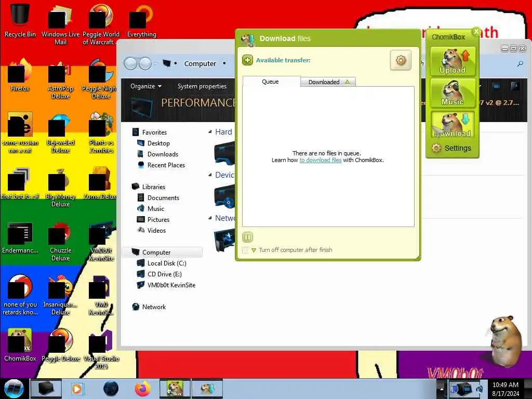Open the Organize dropdown in Explorer
This screenshot has width=532, height=399.
(146, 86)
